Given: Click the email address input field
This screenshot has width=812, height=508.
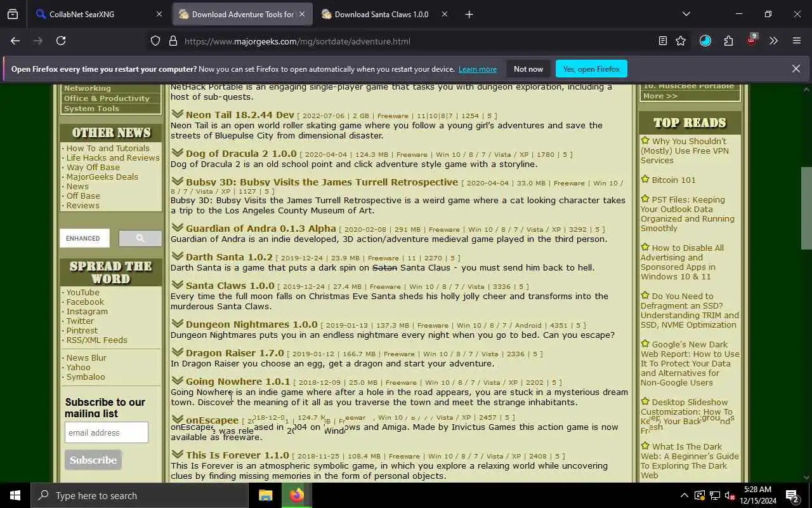Looking at the screenshot, I should pos(107,432).
